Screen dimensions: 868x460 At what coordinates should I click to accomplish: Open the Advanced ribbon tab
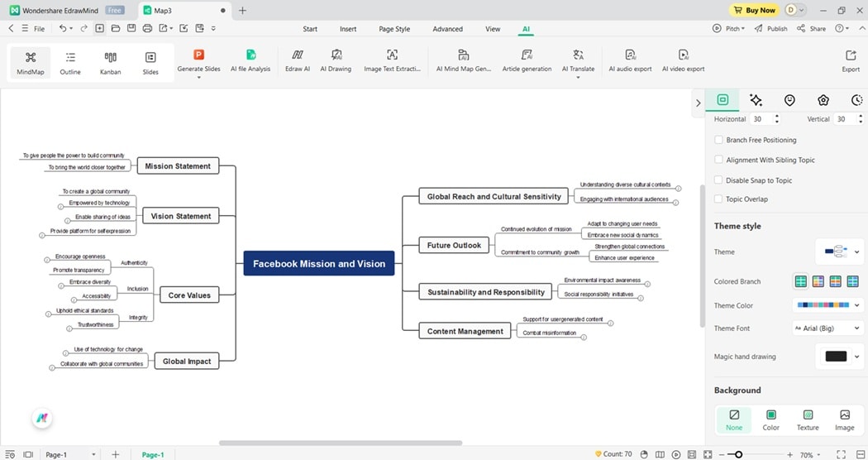(447, 29)
